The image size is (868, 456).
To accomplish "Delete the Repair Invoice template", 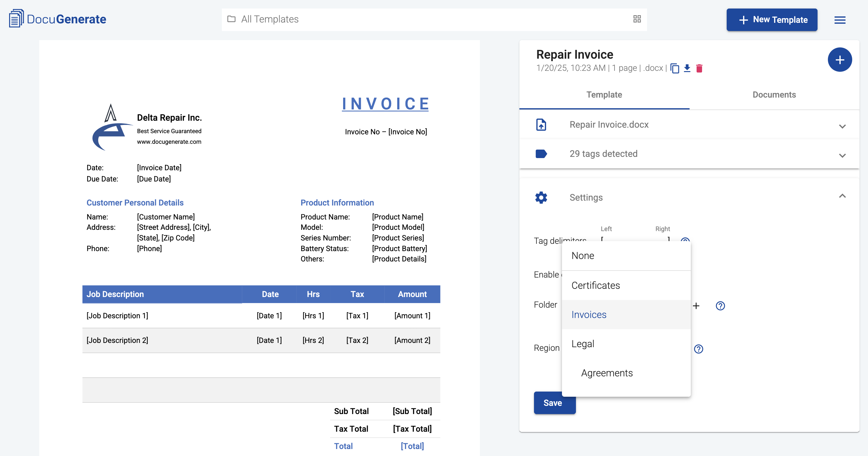I will 699,68.
